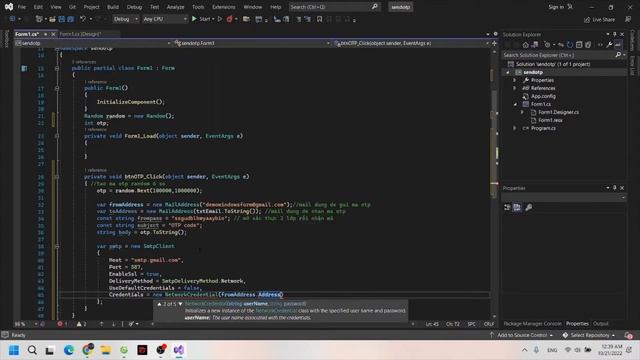Image resolution: width=640 pixels, height=360 pixels.
Task: Click Add to Source Control
Action: (522, 335)
